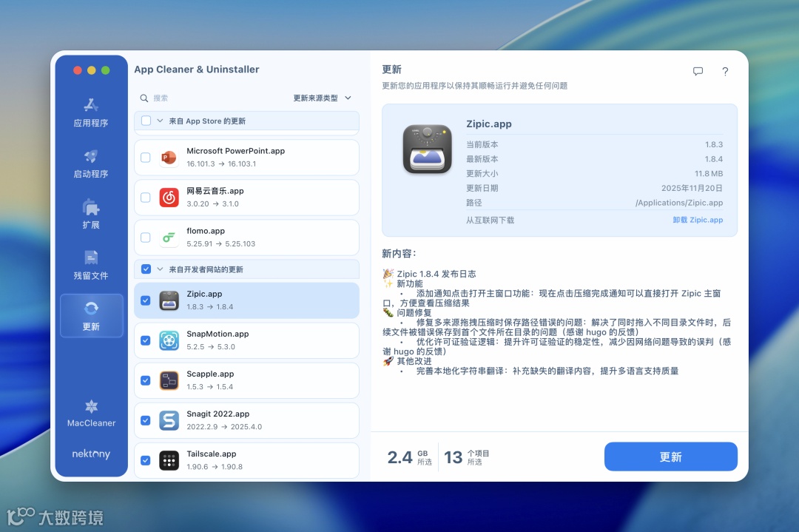The image size is (799, 532).
Task: Collapse the 来自开发者网站的更新 group chevron
Action: [x=160, y=269]
